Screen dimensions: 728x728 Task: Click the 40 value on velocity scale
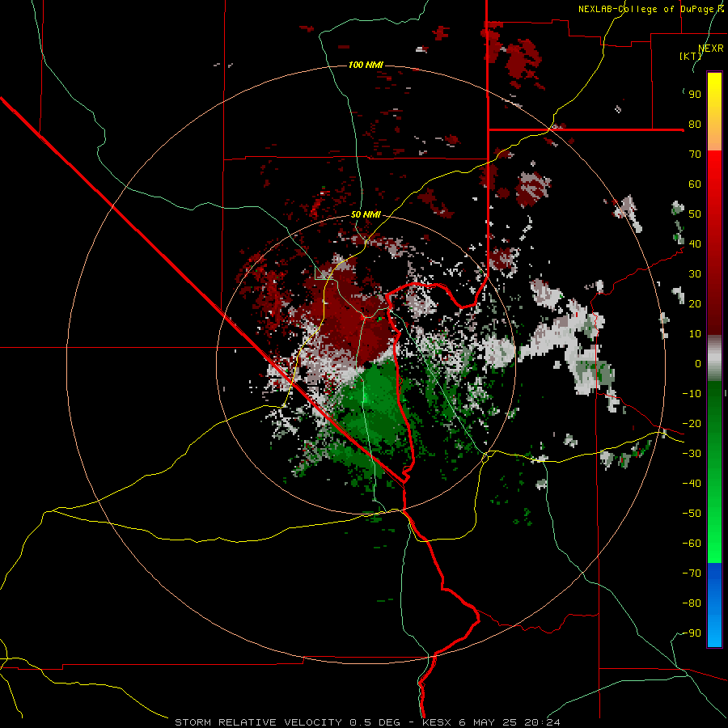[695, 243]
